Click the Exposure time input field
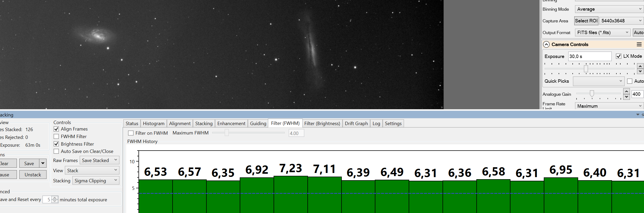The image size is (644, 213). pyautogui.click(x=590, y=56)
